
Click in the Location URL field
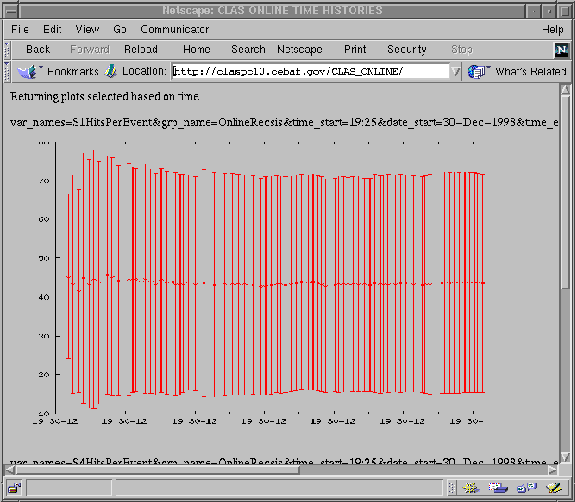(310, 72)
